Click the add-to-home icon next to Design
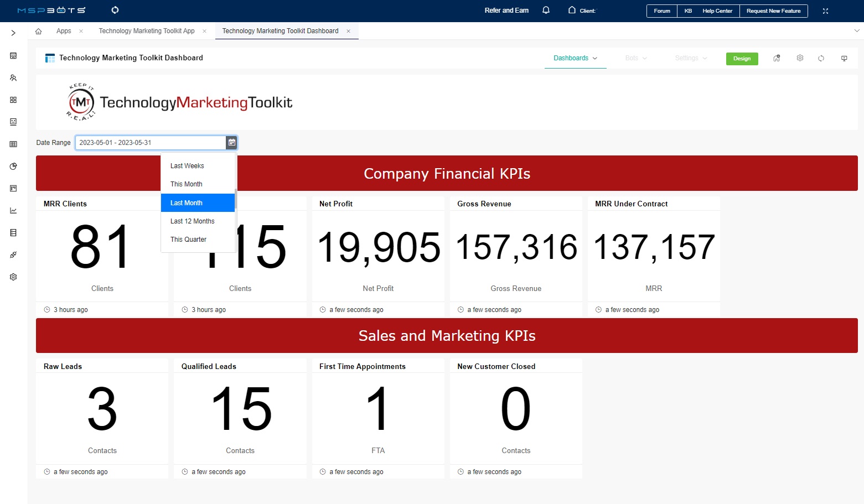864x504 pixels. pos(777,58)
